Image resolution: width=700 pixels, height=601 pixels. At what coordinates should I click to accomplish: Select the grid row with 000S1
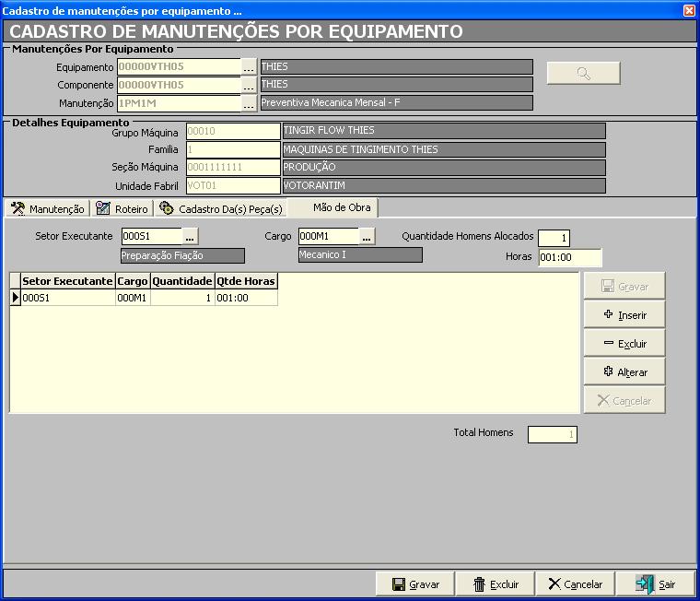(67, 299)
